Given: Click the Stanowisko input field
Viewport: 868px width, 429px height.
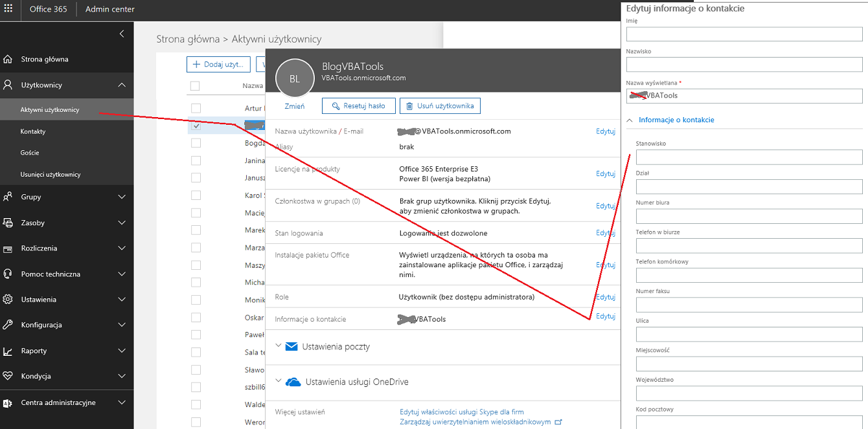Looking at the screenshot, I should (749, 157).
